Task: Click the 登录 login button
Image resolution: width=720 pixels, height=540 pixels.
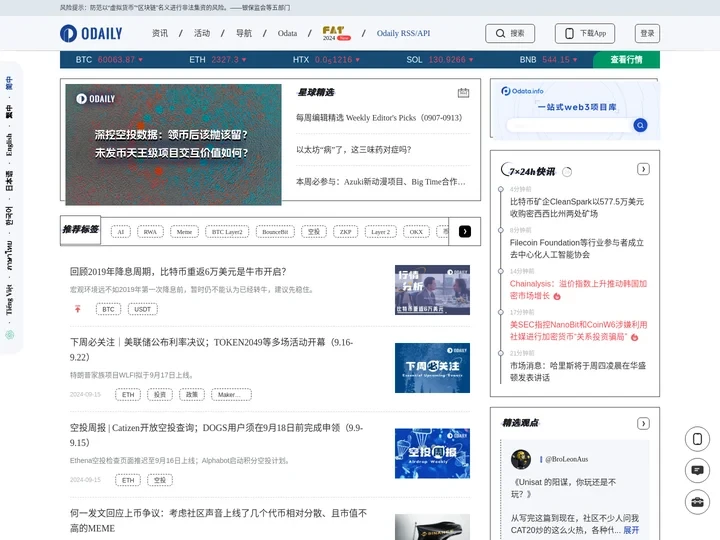Action: [647, 34]
